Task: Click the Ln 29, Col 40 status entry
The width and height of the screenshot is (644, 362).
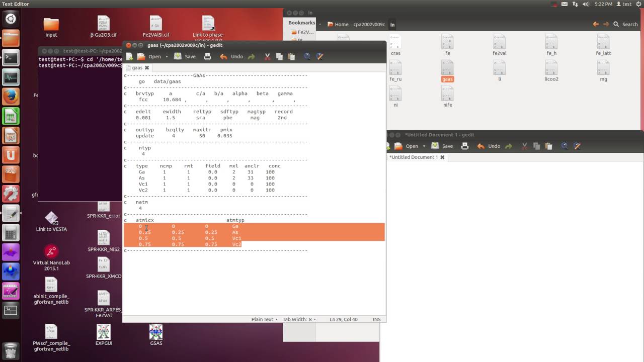Action: point(344,319)
